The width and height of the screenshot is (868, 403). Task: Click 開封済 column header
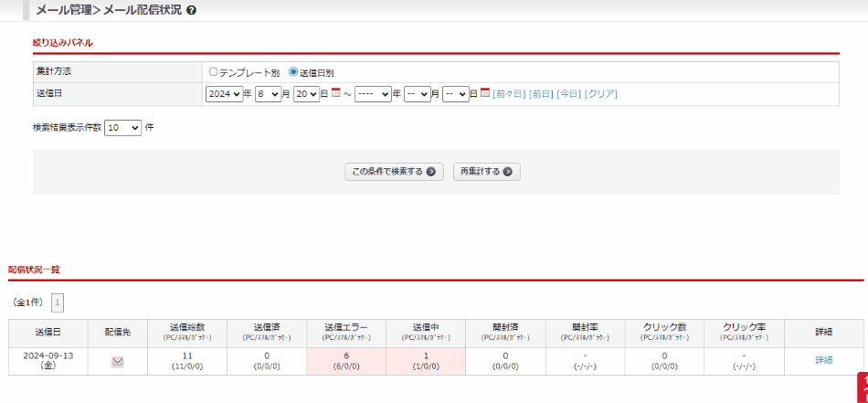505,332
